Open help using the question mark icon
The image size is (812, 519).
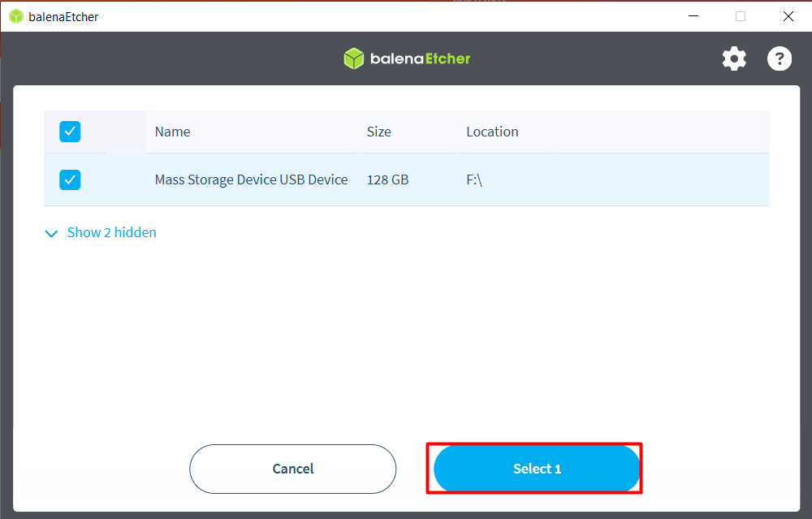tap(780, 58)
